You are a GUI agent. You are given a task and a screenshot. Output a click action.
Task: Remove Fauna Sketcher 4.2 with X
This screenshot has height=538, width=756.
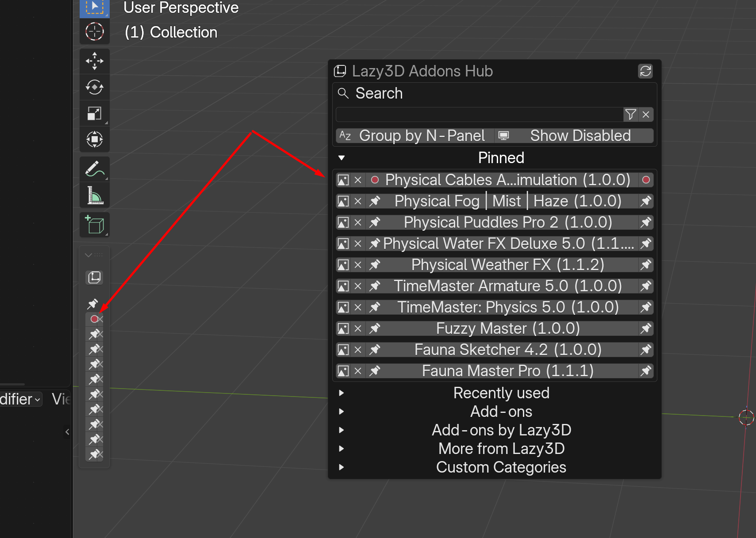358,350
